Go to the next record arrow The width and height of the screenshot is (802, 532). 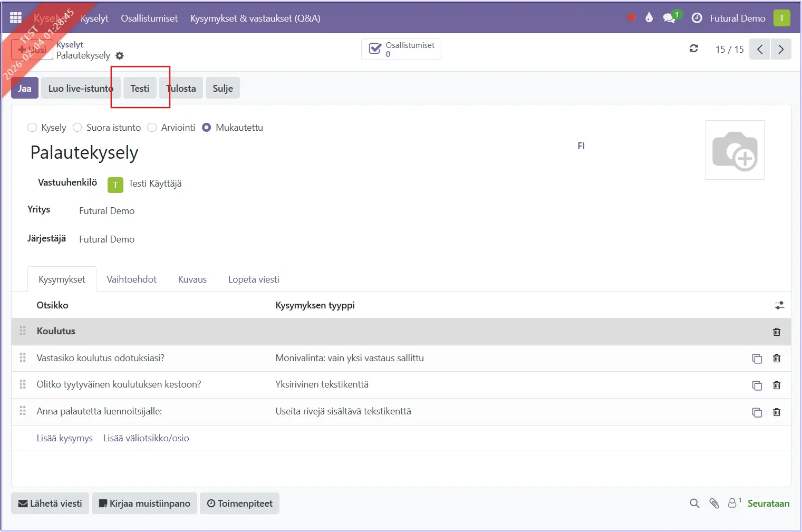781,49
